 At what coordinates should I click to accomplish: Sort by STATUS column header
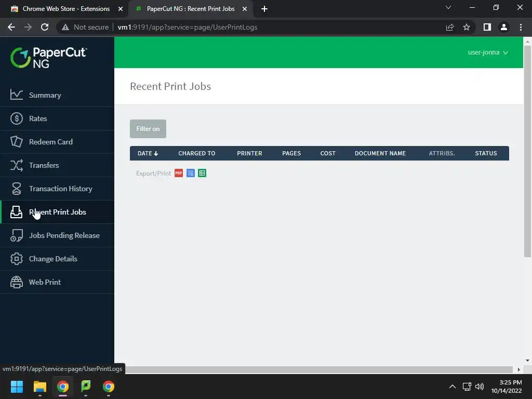click(486, 153)
